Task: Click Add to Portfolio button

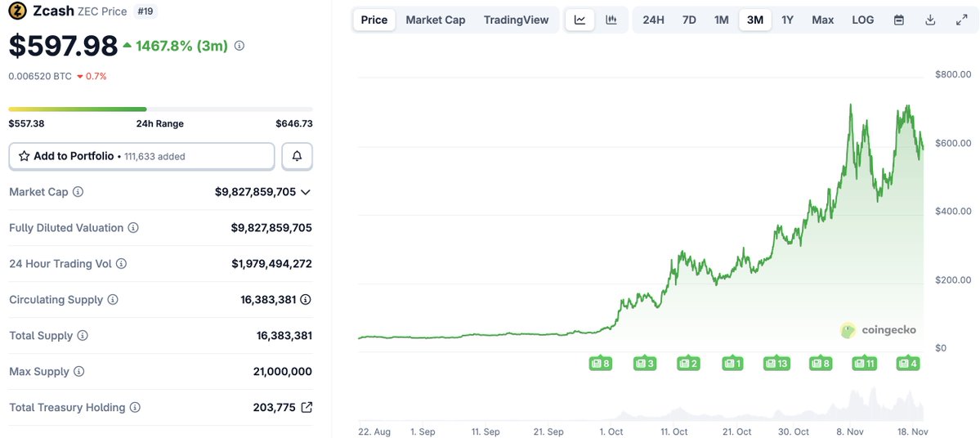Action: tap(141, 156)
